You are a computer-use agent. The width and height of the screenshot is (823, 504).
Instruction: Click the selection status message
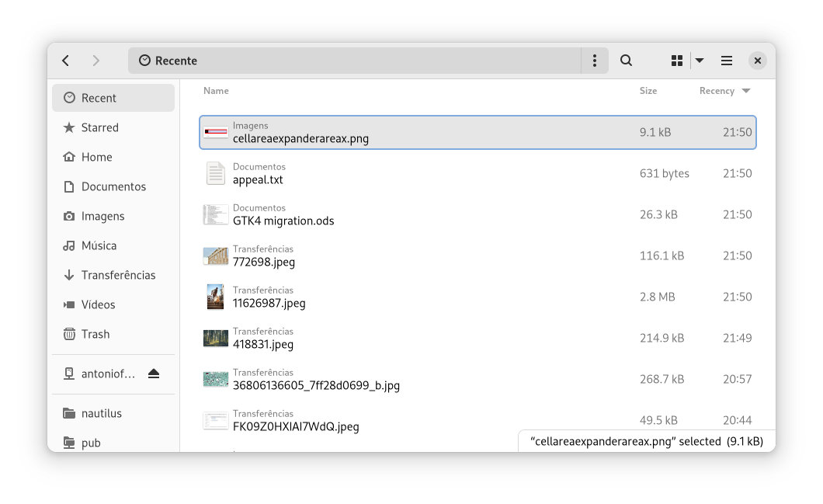pos(647,441)
